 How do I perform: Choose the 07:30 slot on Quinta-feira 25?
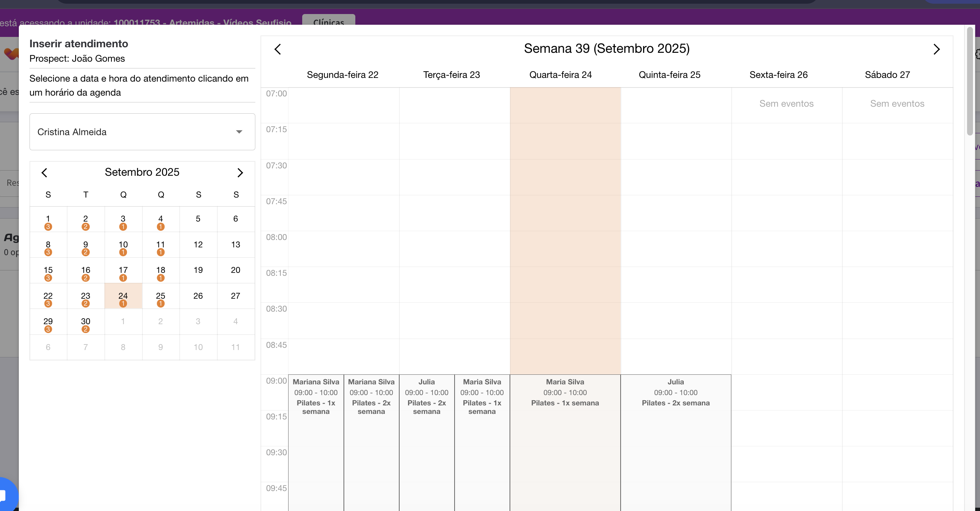(x=676, y=177)
